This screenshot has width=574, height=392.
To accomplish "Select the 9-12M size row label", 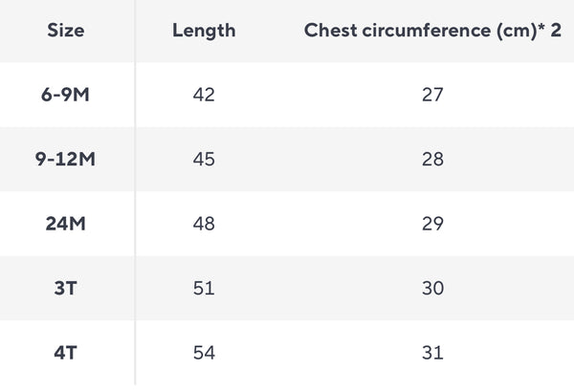I will 65,160.
